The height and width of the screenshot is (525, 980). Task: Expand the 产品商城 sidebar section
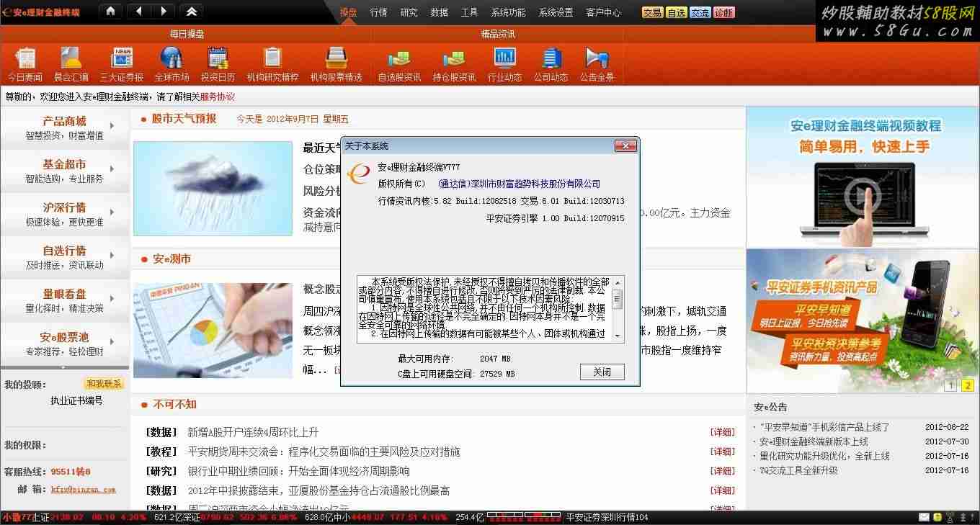65,127
